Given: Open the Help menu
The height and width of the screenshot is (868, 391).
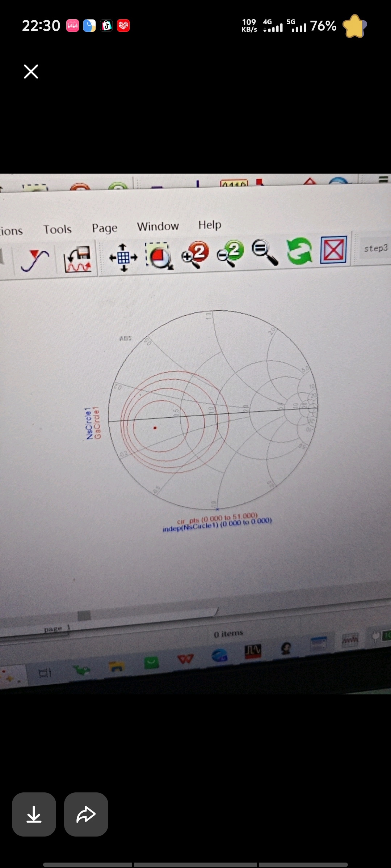Looking at the screenshot, I should [x=210, y=225].
